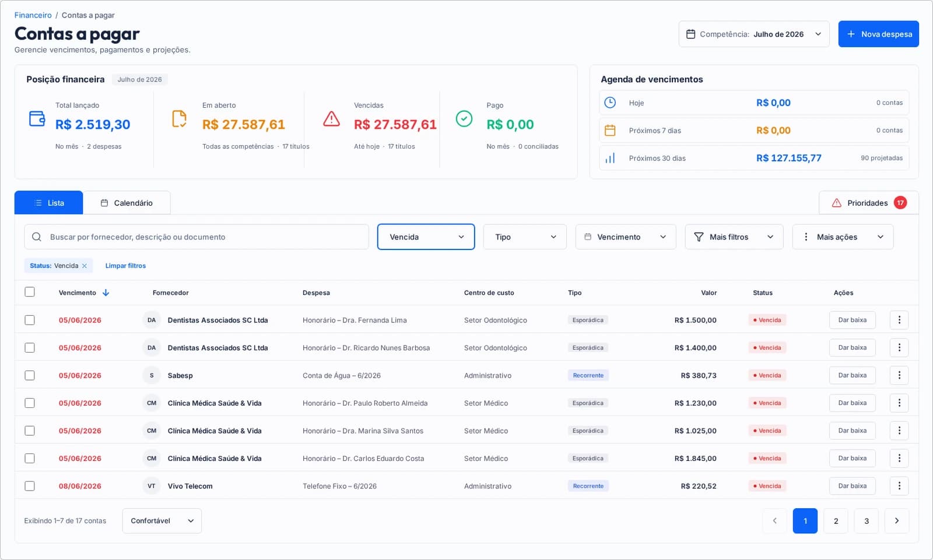Click the sort arrow next to Vencimento header
933x560 pixels.
[106, 293]
